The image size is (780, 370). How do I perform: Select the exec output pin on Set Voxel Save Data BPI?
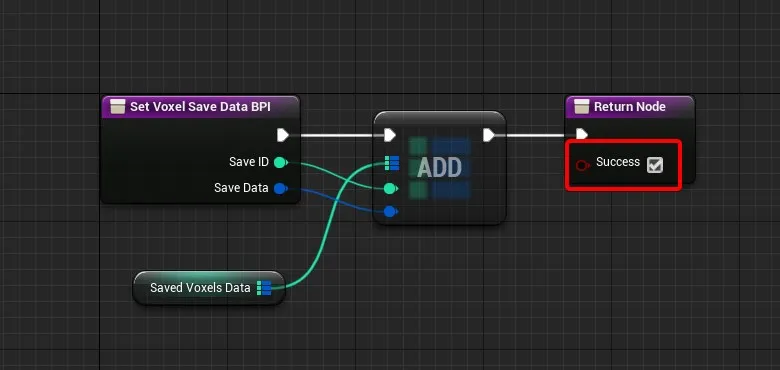coord(283,135)
